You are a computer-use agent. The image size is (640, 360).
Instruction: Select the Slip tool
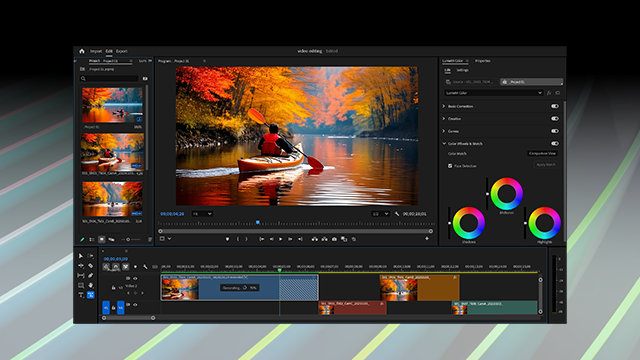[81, 276]
